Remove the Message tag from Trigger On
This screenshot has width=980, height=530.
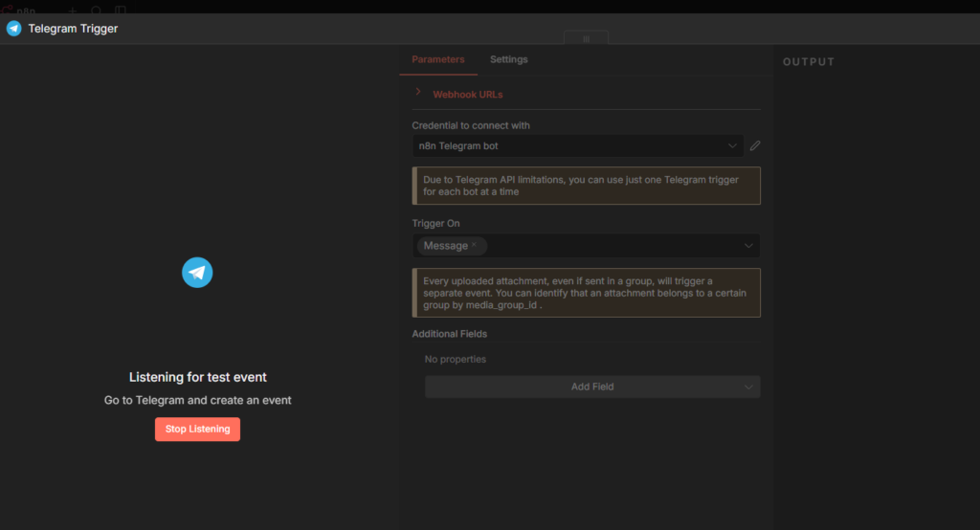[475, 244]
